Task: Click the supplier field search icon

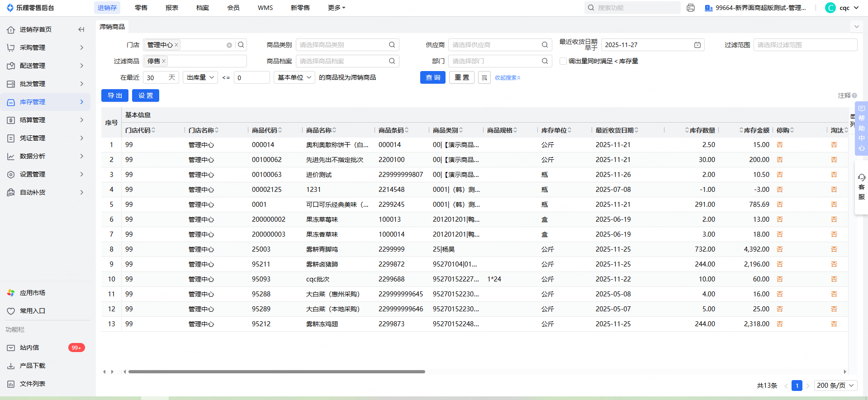Action: pos(545,45)
